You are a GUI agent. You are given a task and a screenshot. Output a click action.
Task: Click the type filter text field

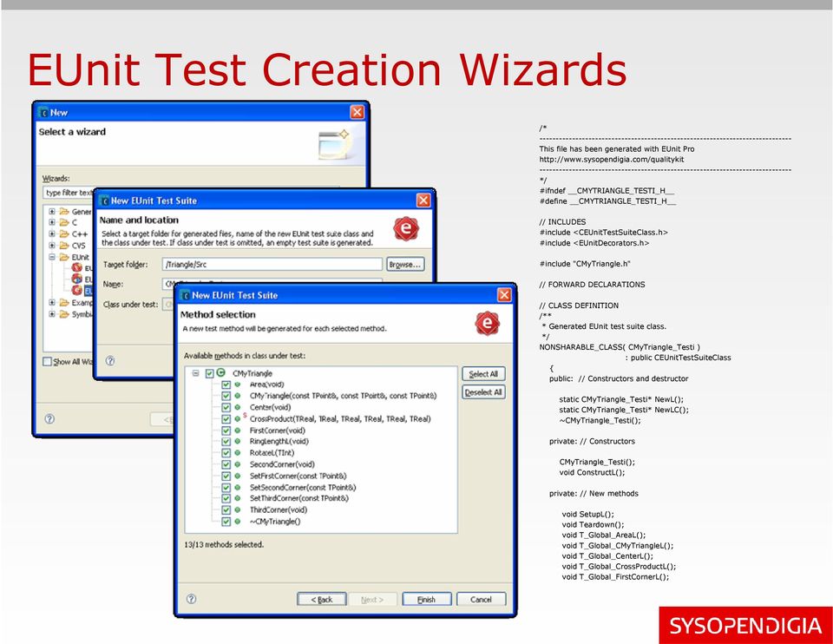pyautogui.click(x=69, y=193)
